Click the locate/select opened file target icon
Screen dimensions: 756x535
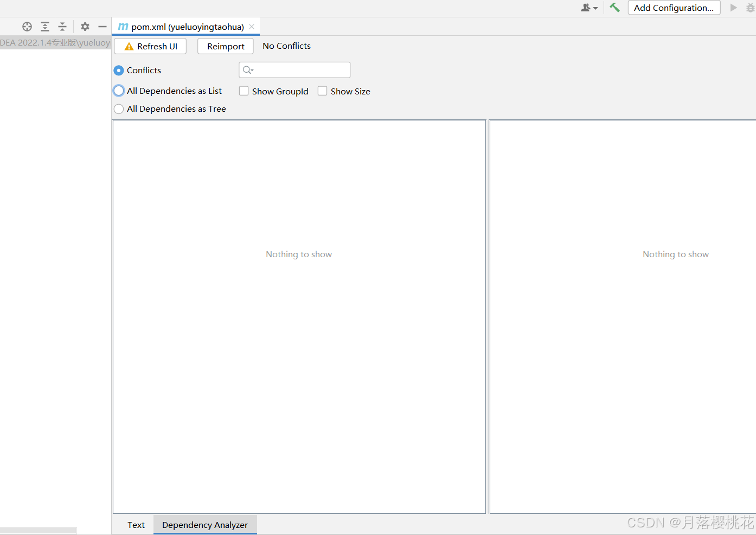(x=27, y=27)
